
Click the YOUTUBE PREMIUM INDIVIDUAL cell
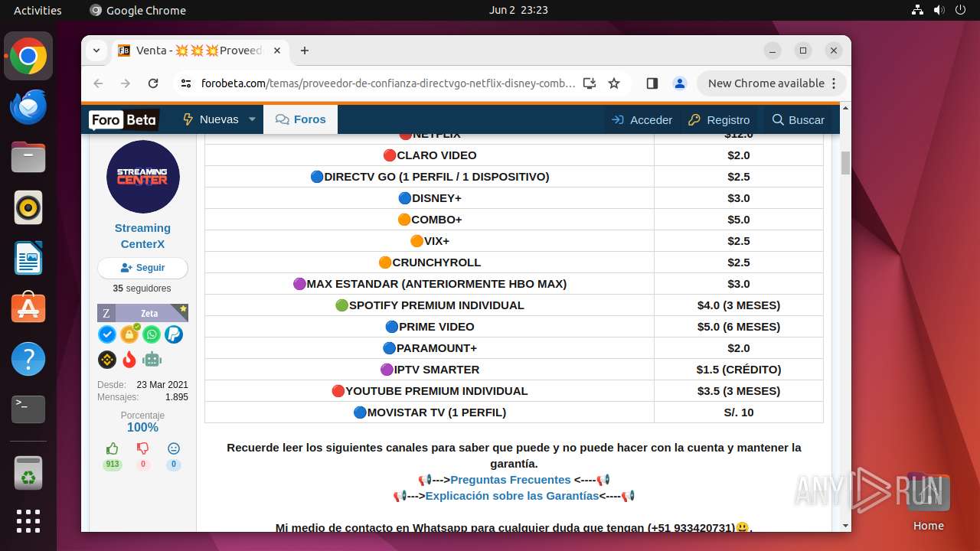pos(430,391)
